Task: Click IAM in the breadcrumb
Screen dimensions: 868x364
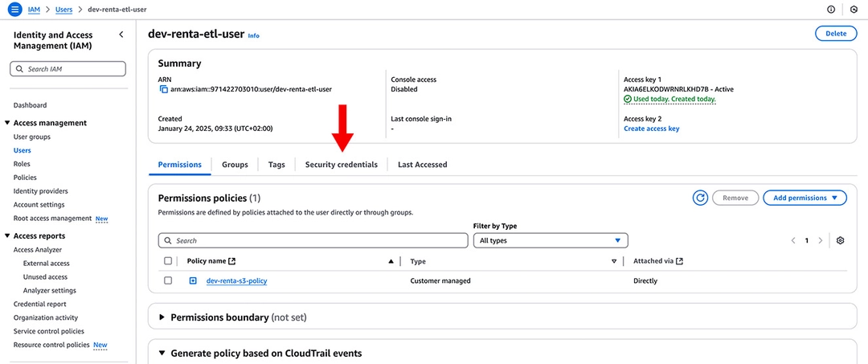Action: point(34,10)
